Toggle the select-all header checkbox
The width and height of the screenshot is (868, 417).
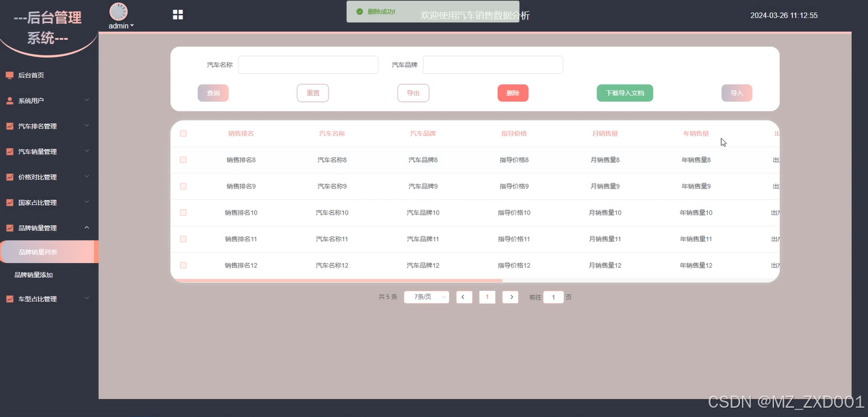(183, 133)
